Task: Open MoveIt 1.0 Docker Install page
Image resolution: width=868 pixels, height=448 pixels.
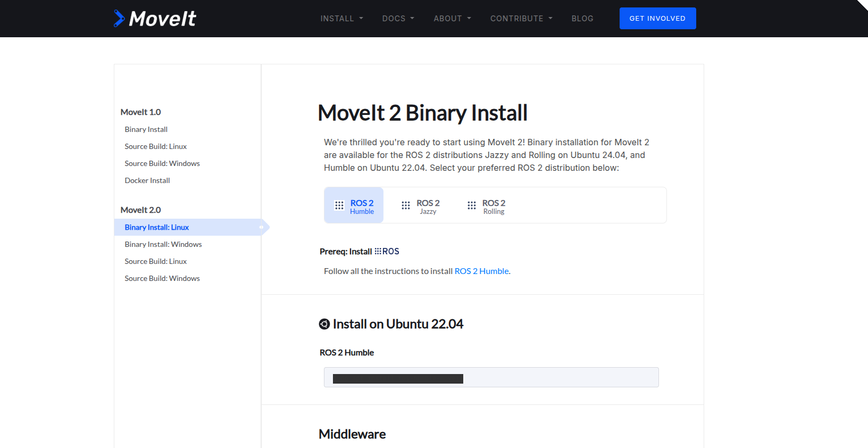Action: (x=147, y=180)
